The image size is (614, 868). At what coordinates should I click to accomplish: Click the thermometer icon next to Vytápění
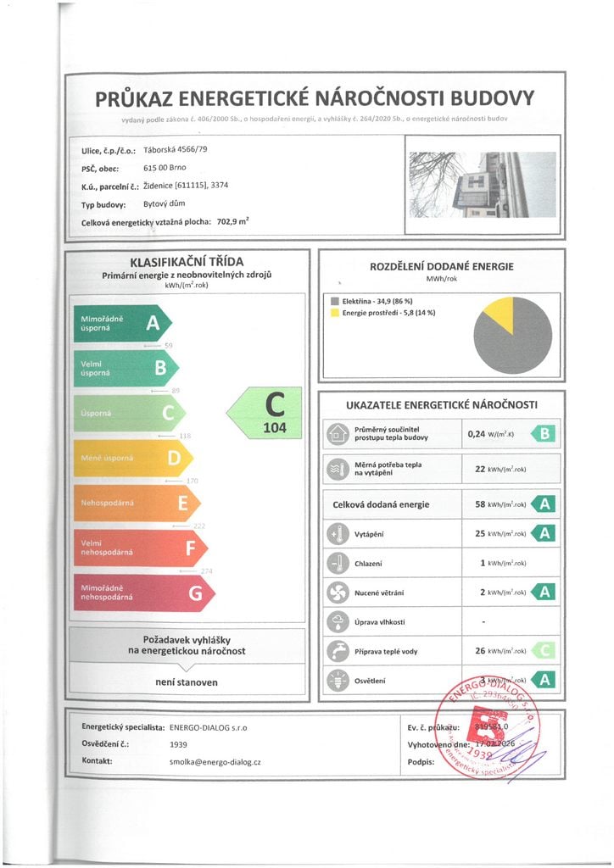point(338,533)
